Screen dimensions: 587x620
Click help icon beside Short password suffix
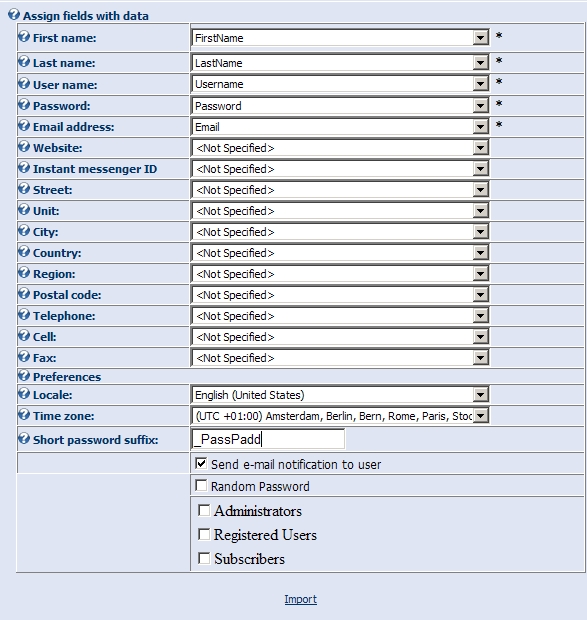coord(24,439)
